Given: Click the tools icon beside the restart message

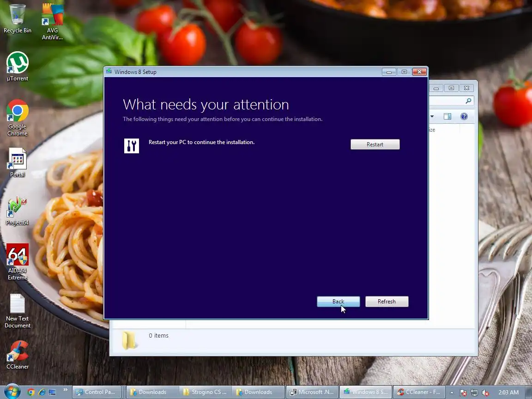Looking at the screenshot, I should (132, 146).
